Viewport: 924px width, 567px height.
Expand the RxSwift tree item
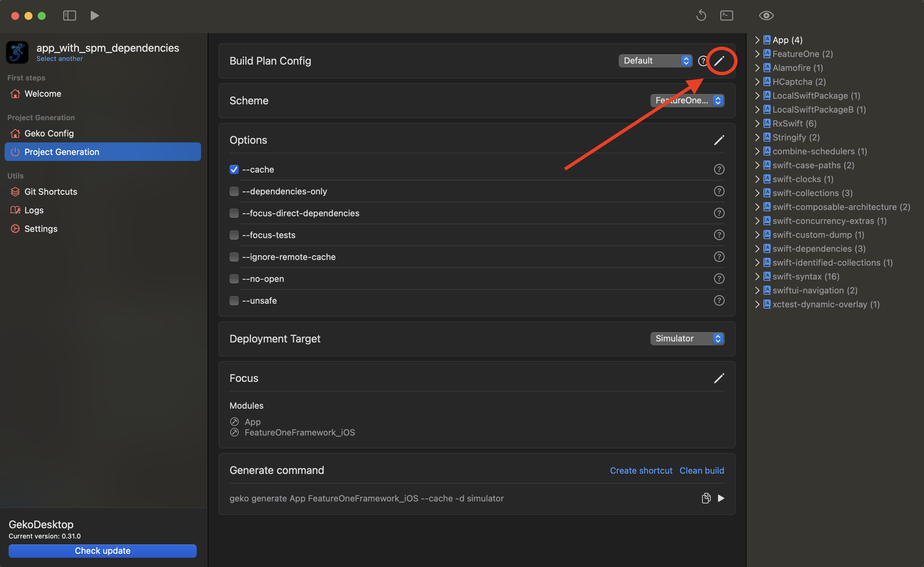[757, 124]
